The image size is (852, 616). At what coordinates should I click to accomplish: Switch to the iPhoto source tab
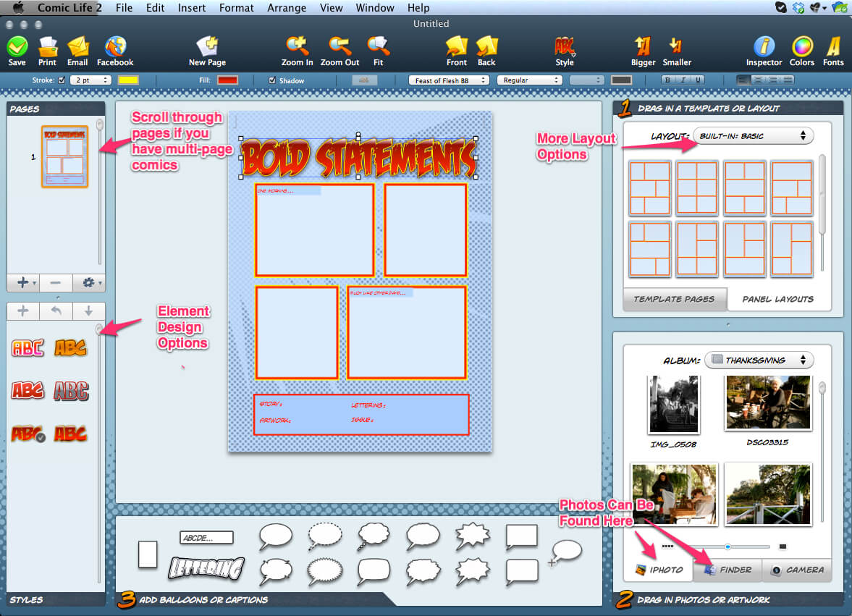(659, 570)
